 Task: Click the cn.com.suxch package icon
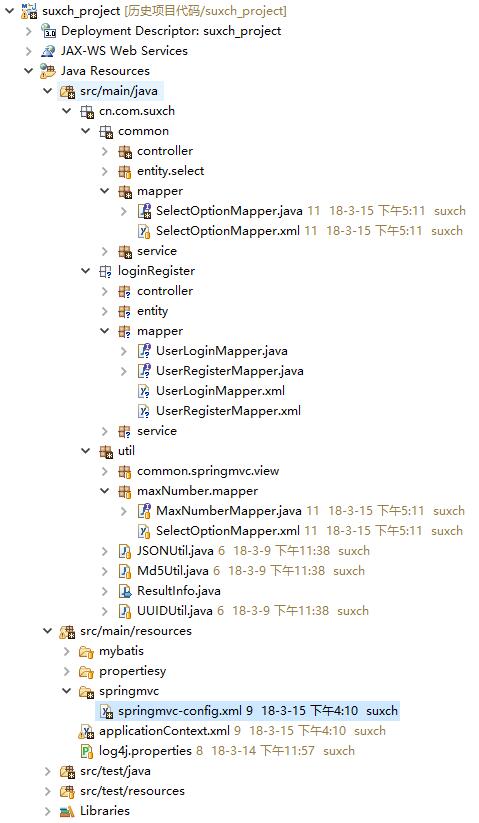tap(87, 111)
